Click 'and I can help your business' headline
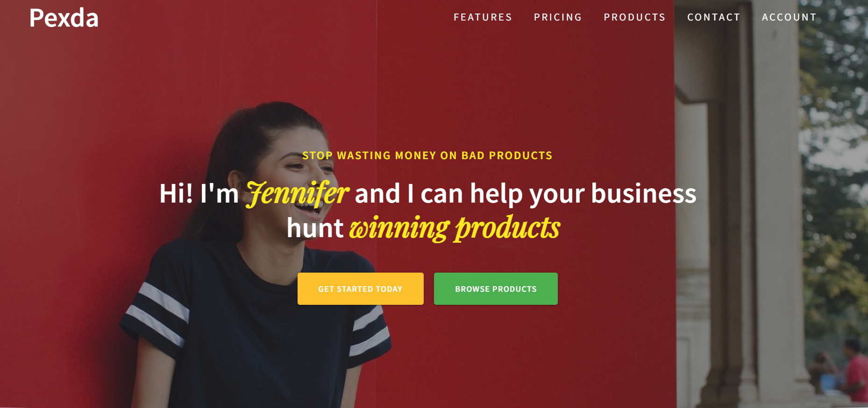This screenshot has width=868, height=408. 526,193
